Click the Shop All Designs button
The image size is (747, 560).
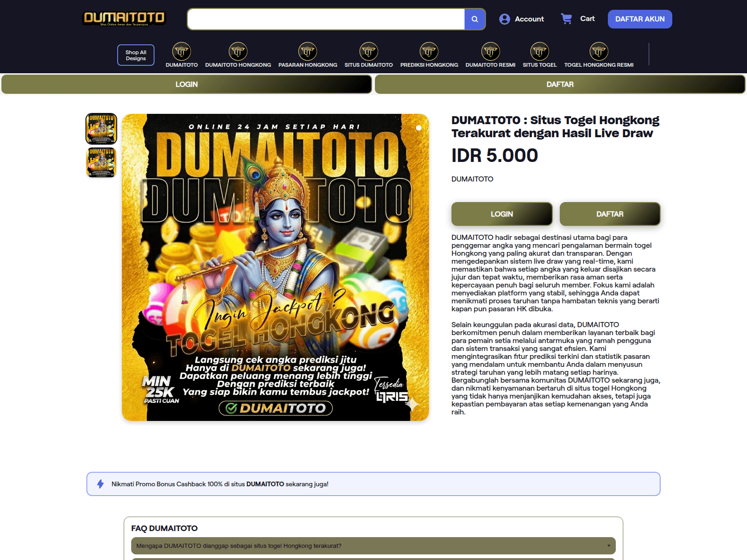[x=136, y=55]
